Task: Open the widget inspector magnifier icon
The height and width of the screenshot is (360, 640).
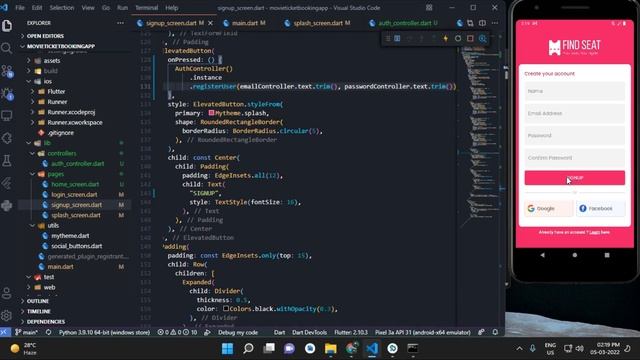Action: pos(482,38)
